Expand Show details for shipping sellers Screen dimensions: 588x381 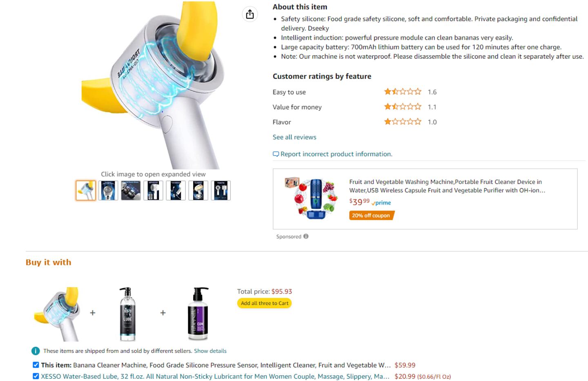(210, 351)
